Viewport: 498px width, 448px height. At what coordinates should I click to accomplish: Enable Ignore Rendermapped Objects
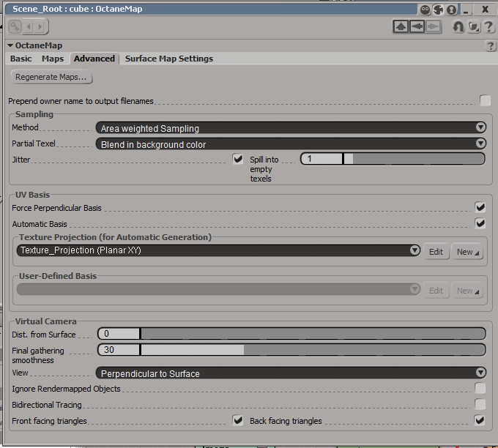click(x=480, y=388)
